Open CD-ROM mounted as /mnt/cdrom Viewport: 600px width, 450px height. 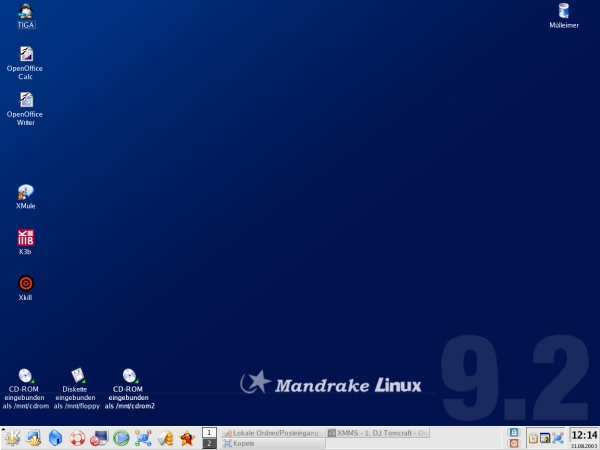(x=25, y=389)
